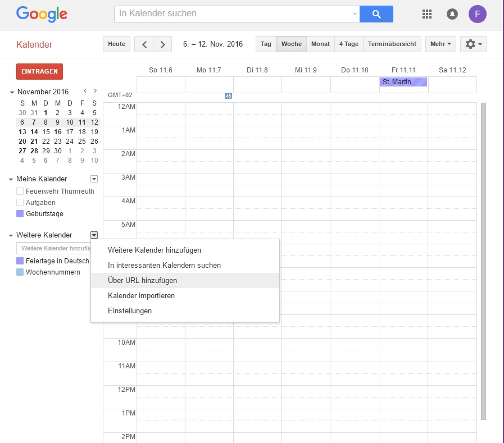Screen dimensions: 504x443
Task: Show previous month in mini calendar
Action: [x=85, y=91]
